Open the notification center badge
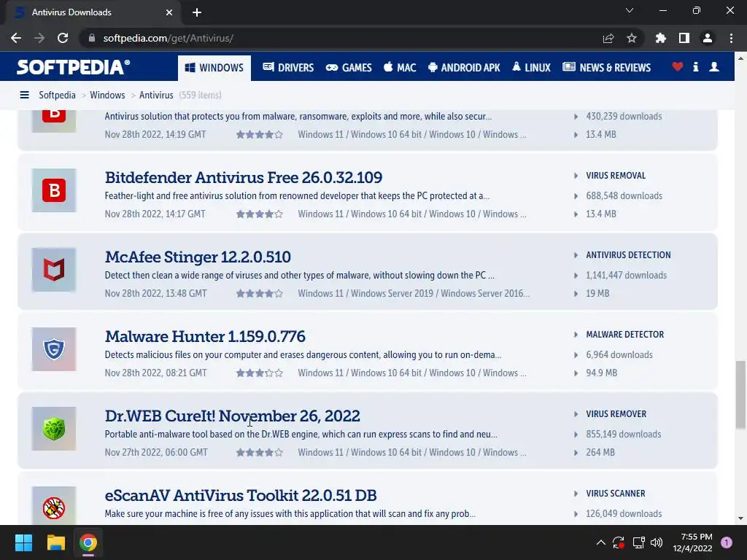This screenshot has height=560, width=747. [727, 542]
